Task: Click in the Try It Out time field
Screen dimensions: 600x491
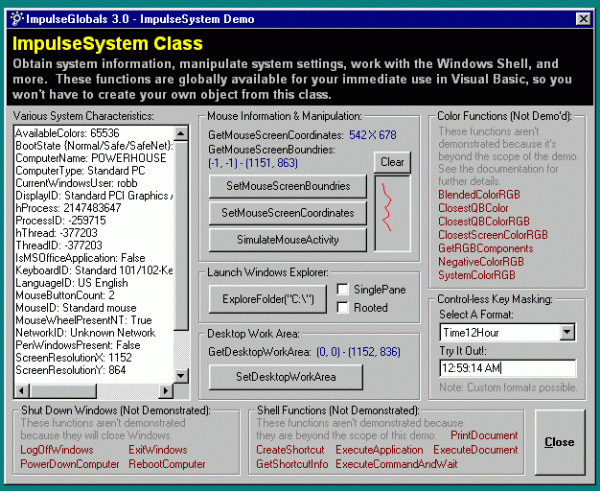Action: point(507,368)
